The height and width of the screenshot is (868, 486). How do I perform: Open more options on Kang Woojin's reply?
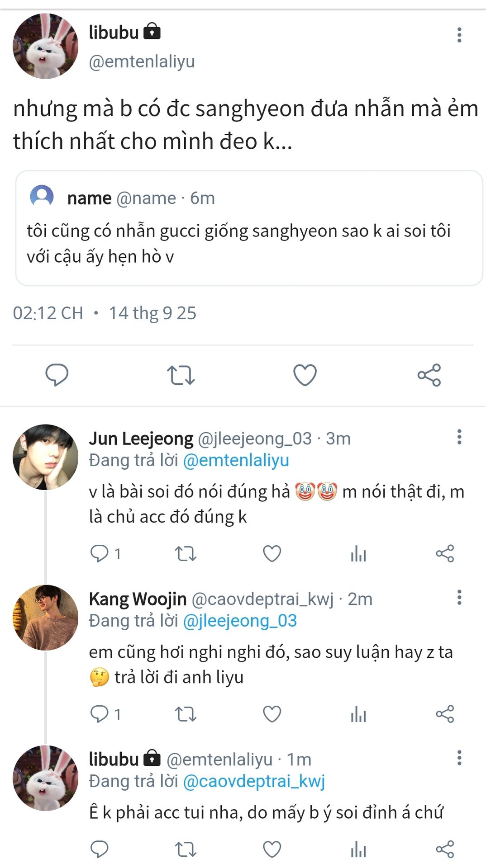pos(459,597)
